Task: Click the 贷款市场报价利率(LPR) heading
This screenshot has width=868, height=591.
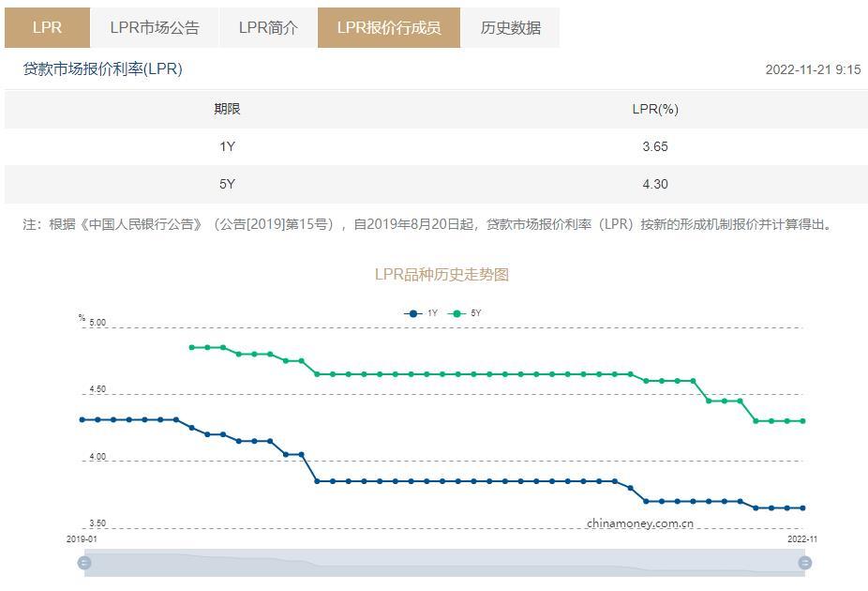Action: [x=102, y=69]
